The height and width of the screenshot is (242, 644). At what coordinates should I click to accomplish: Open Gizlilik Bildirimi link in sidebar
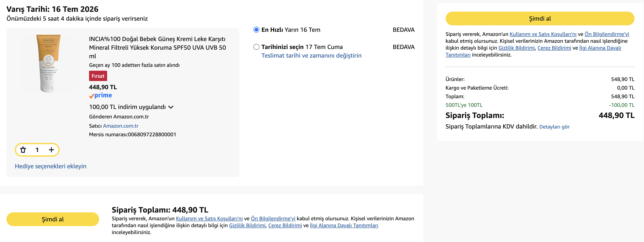516,48
